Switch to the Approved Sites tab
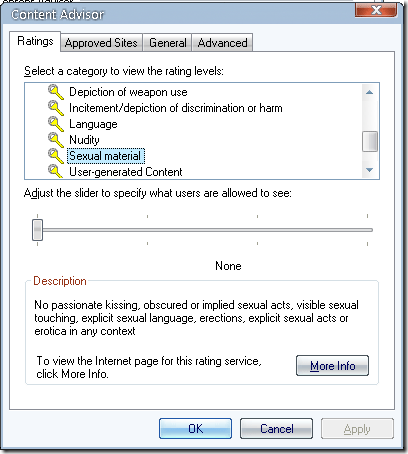This screenshot has height=454, width=408. (101, 43)
